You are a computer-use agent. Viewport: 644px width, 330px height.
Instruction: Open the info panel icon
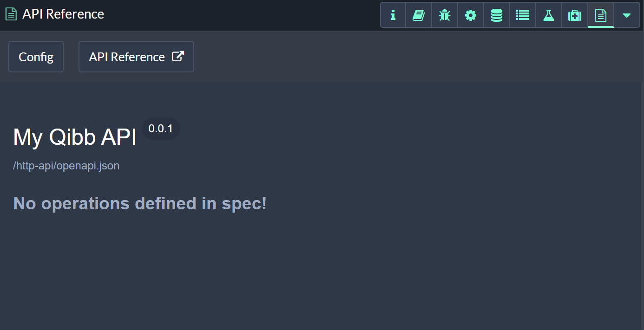click(x=393, y=15)
